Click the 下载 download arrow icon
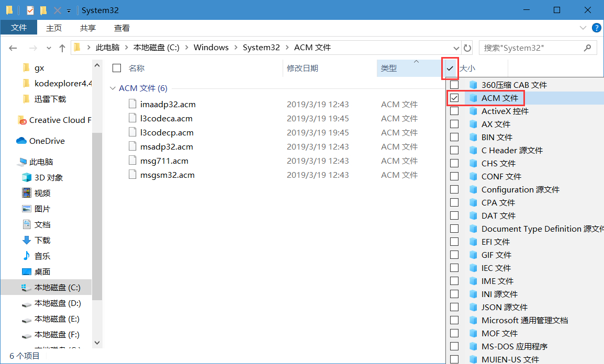The height and width of the screenshot is (364, 604). (x=27, y=240)
